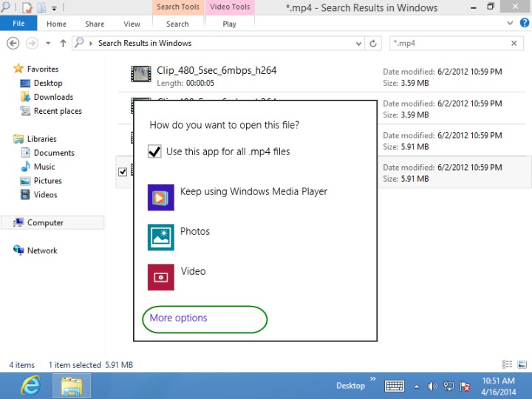Open the Action Center flag icon
Screen dimensions: 532x399
click(465, 386)
